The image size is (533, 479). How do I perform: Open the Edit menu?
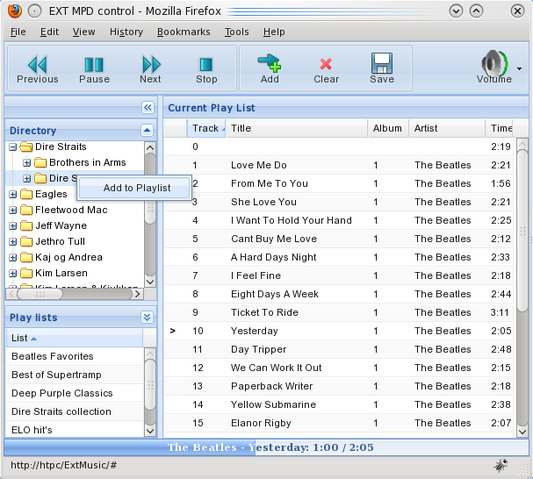tap(49, 32)
